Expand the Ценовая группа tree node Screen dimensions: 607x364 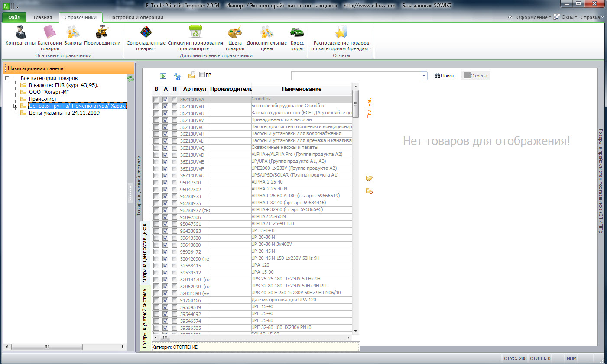point(16,106)
